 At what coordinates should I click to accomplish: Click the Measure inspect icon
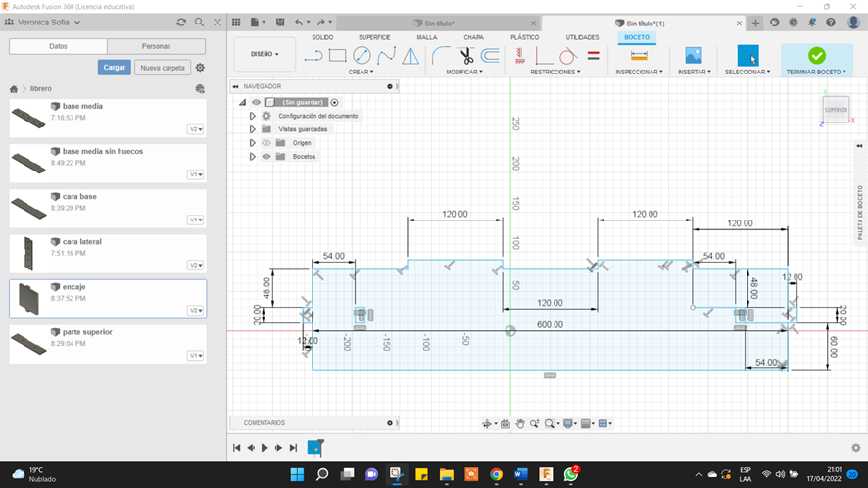[x=639, y=56]
